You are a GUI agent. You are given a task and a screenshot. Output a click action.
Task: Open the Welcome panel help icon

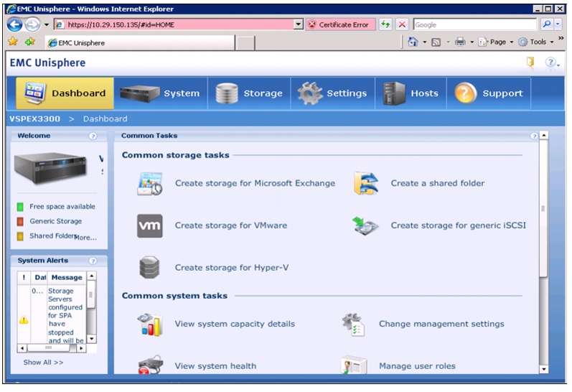click(93, 136)
